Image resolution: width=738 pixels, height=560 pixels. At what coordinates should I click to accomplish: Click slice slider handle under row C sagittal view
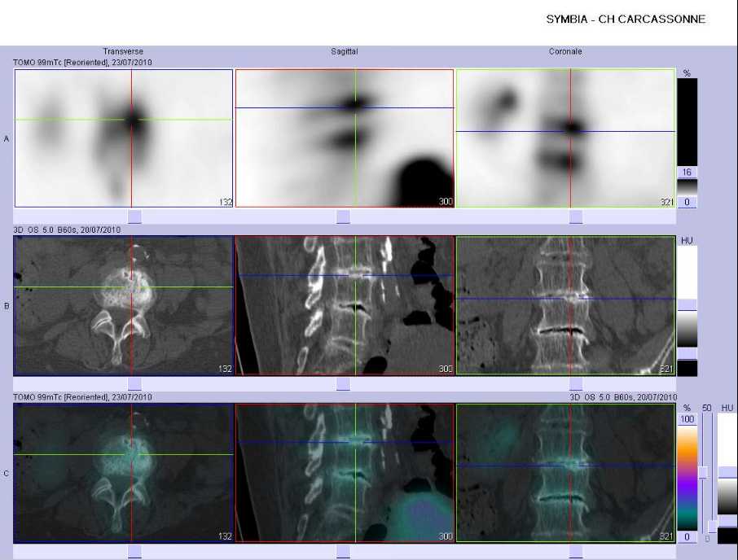(x=343, y=552)
